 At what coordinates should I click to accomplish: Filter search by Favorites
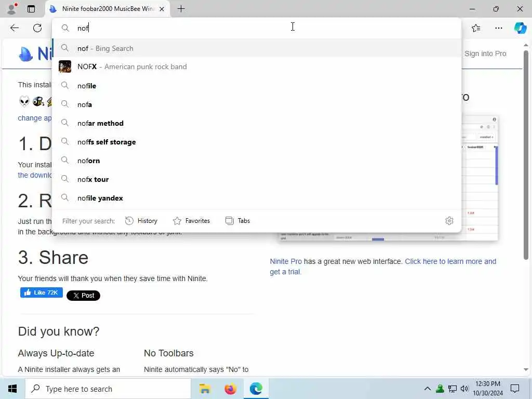(191, 221)
